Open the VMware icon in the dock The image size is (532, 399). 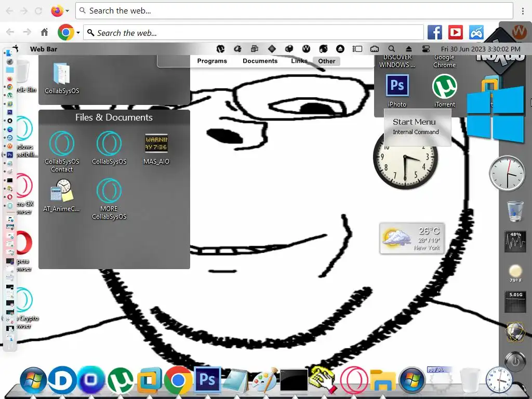point(149,380)
